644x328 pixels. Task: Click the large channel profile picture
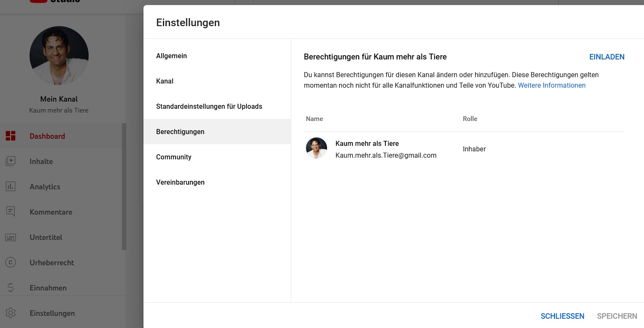click(x=59, y=56)
